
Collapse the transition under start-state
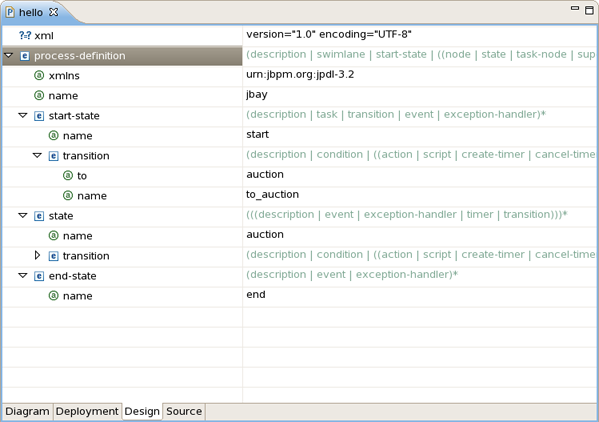pos(37,155)
